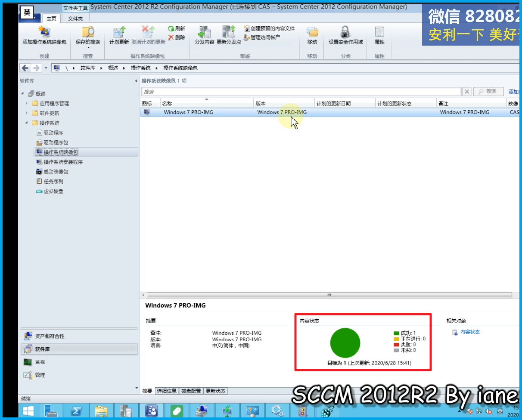The image size is (522, 420).
Task: Clear the search with the X button
Action: (x=467, y=92)
